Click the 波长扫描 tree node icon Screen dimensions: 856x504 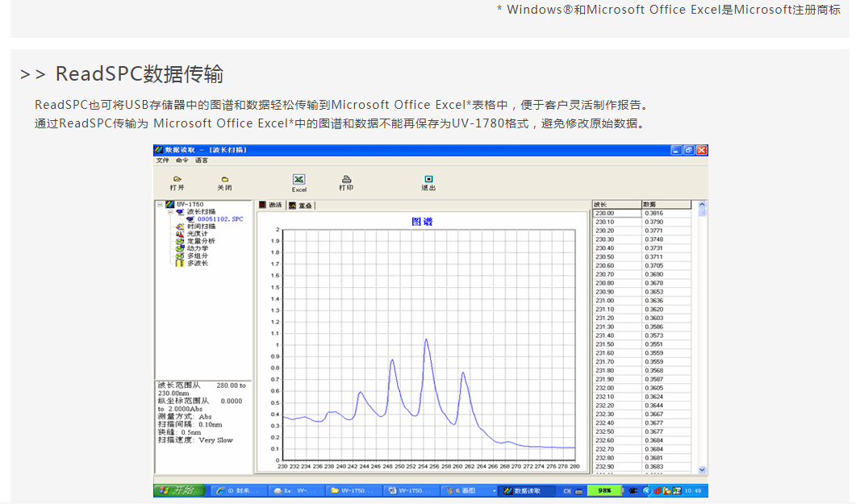click(180, 211)
